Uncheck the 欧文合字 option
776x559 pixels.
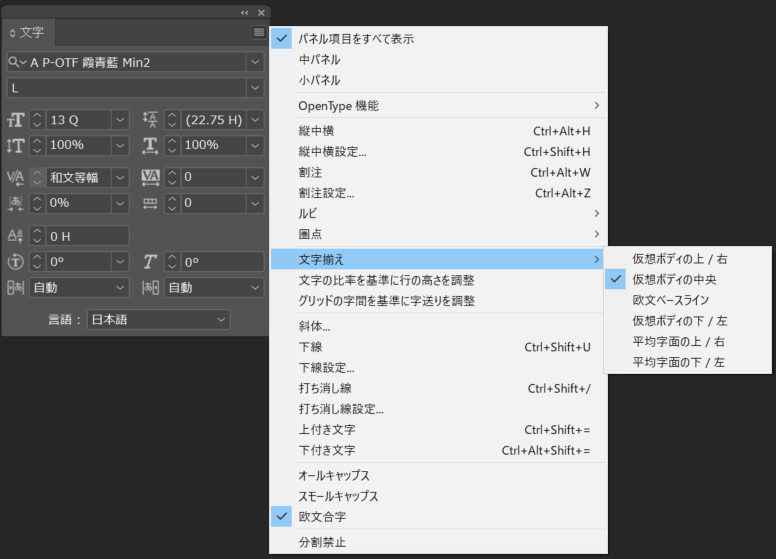[x=324, y=516]
